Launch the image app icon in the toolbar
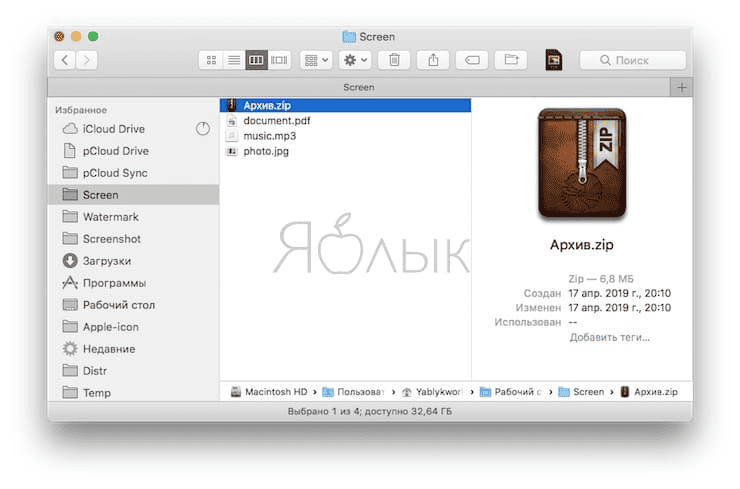Image resolution: width=740 pixels, height=489 pixels. (x=554, y=60)
